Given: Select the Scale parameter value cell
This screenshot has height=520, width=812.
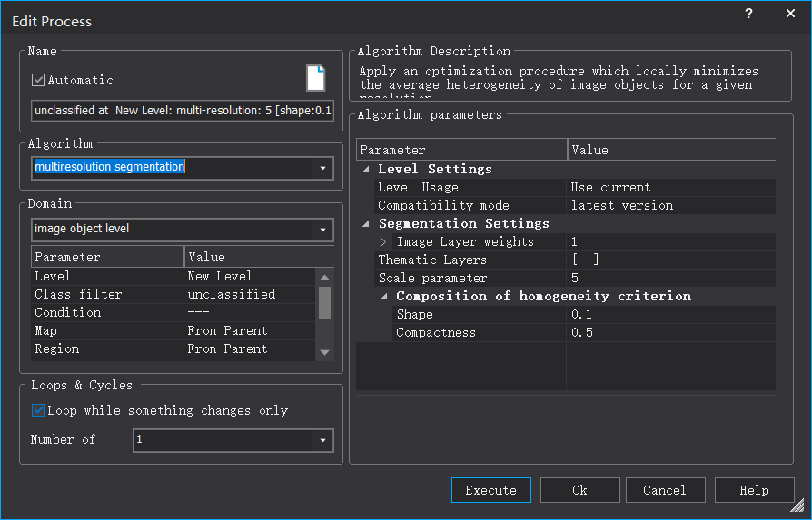Looking at the screenshot, I should point(670,278).
